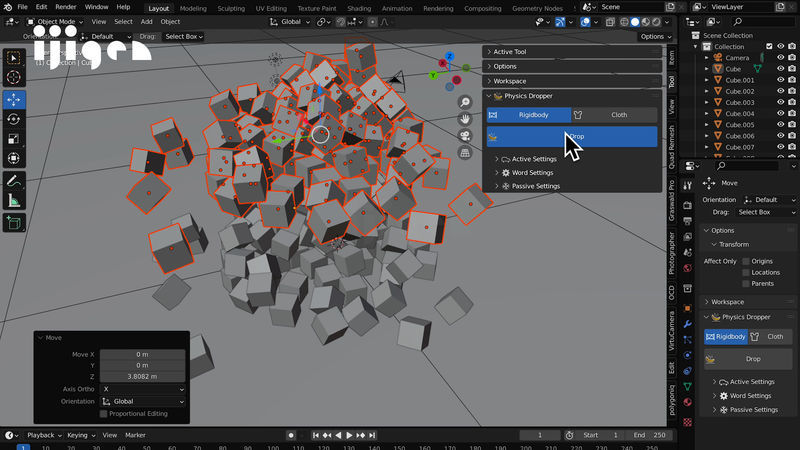Activate the Transform tool
Screen dimensions: 800x450
point(14,158)
